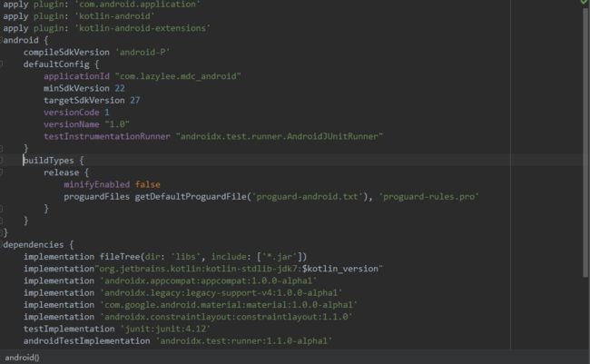Click the green inspection checkmark icon
590x364 pixels.
pos(584,2)
